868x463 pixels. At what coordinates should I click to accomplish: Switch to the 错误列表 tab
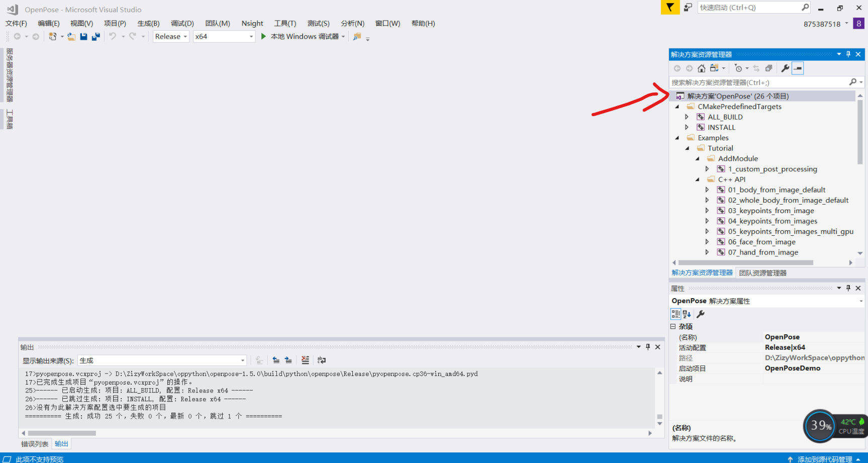pyautogui.click(x=34, y=443)
